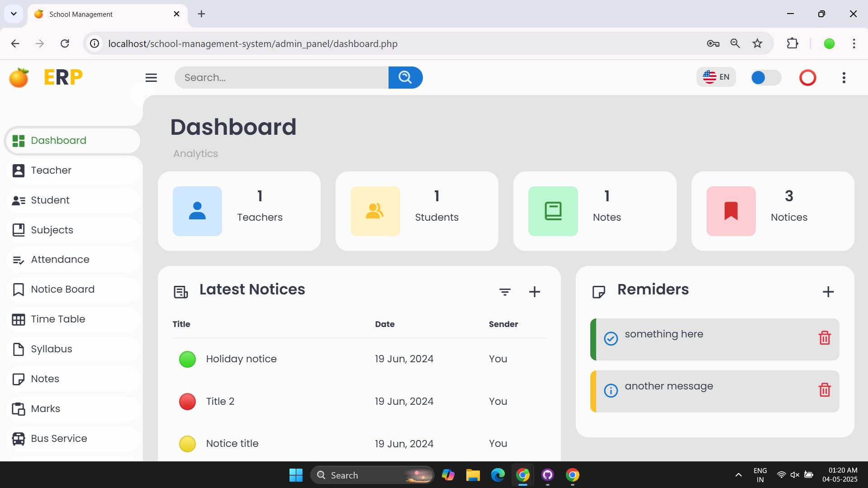Open Marks from the sidebar
This screenshot has height=488, width=868.
tap(72, 409)
